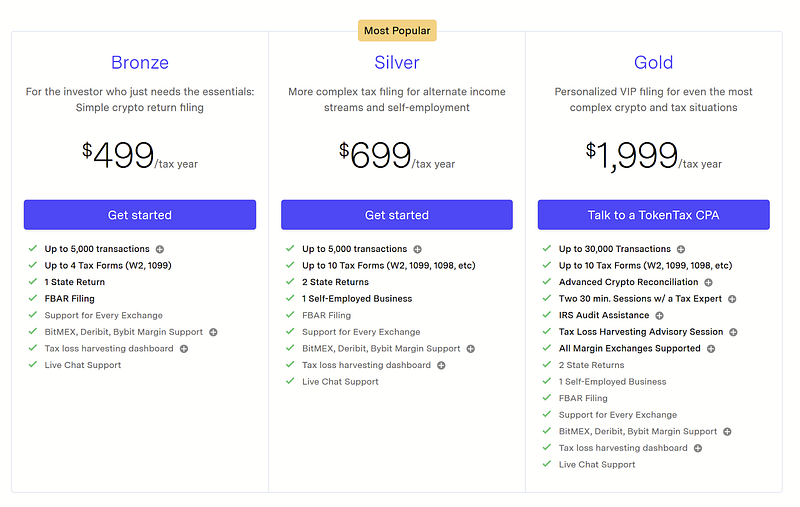Expand Two 30 min. Sessions info icon
Screen dimensions: 800x507
pyautogui.click(x=732, y=299)
